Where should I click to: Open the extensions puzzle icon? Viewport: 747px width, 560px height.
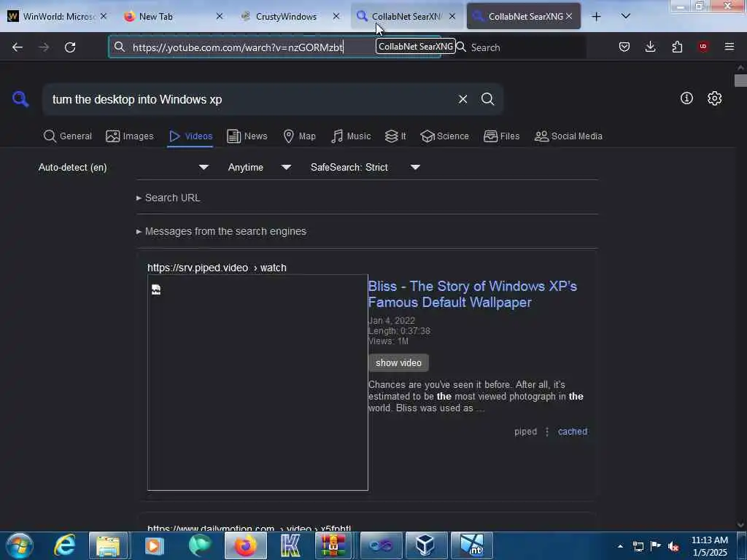pyautogui.click(x=677, y=47)
